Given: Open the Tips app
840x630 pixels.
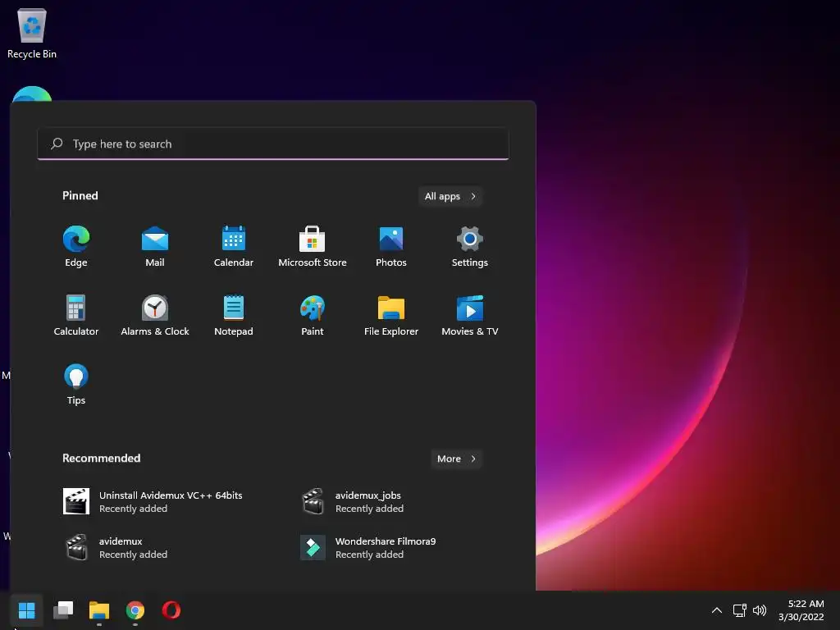Looking at the screenshot, I should coord(76,385).
